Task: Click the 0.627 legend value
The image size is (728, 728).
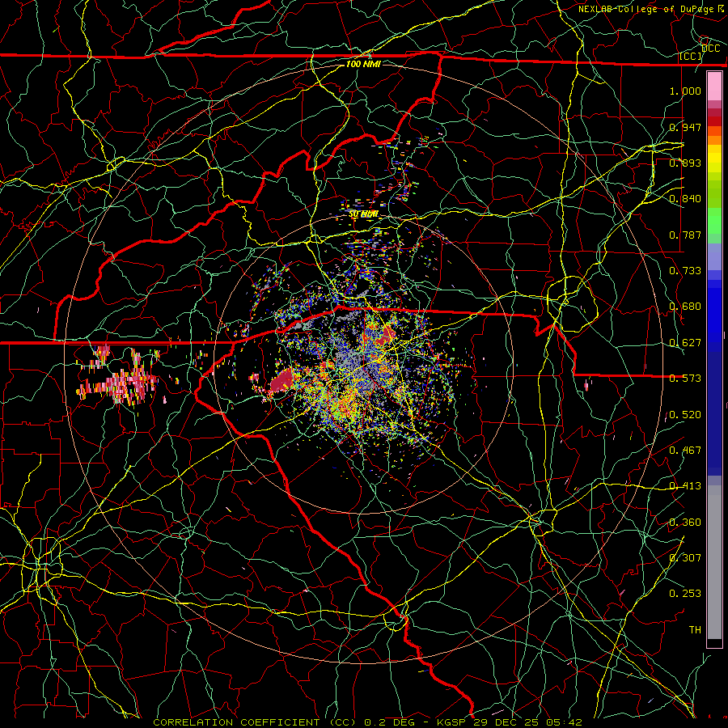Action: pyautogui.click(x=685, y=342)
